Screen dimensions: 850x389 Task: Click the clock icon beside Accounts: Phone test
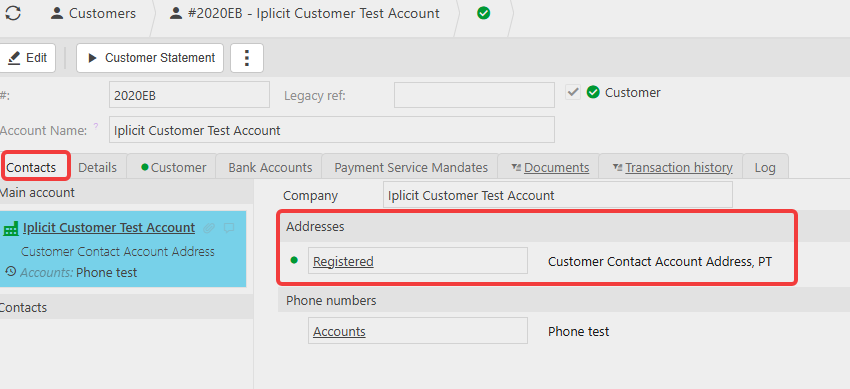click(10, 271)
